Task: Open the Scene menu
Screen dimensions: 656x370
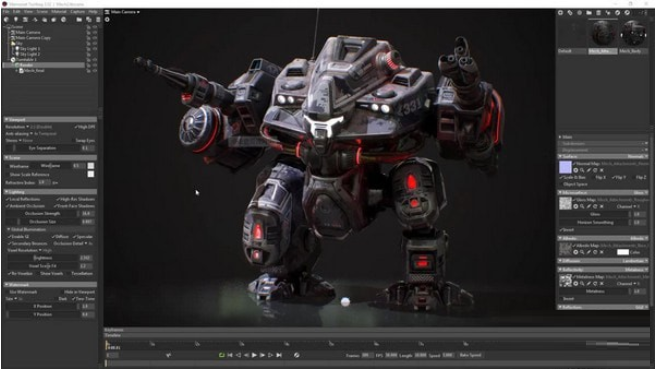Action: (x=42, y=12)
